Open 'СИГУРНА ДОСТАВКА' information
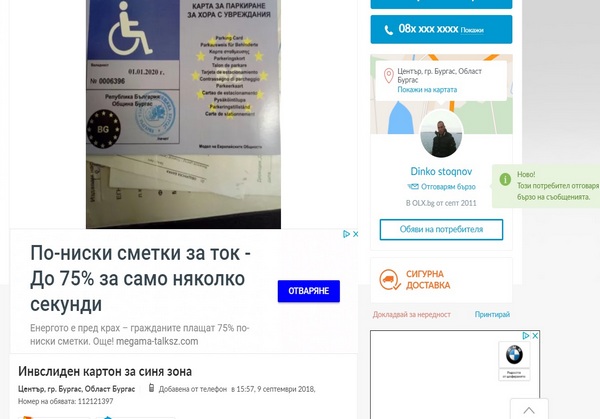This screenshot has width=600, height=419. point(428,280)
